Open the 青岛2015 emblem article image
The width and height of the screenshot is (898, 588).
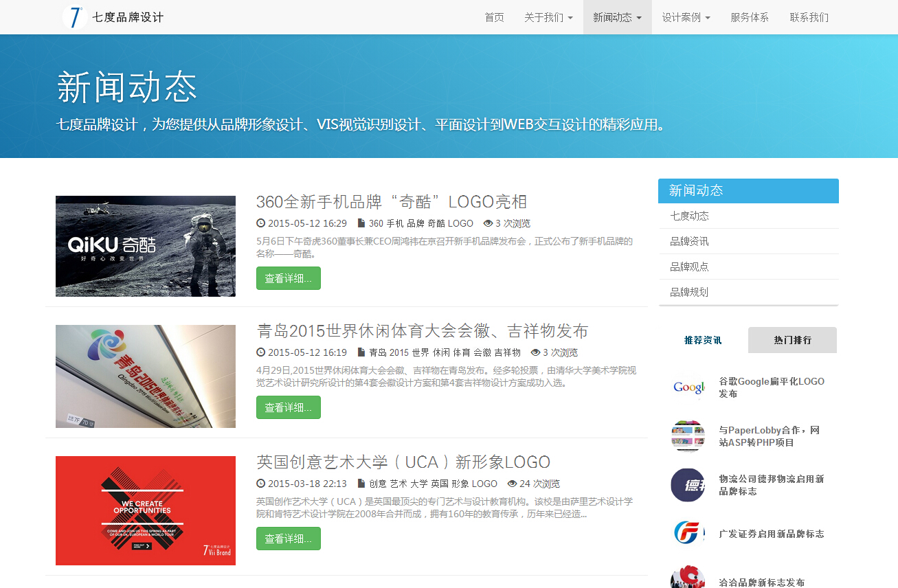pos(146,376)
